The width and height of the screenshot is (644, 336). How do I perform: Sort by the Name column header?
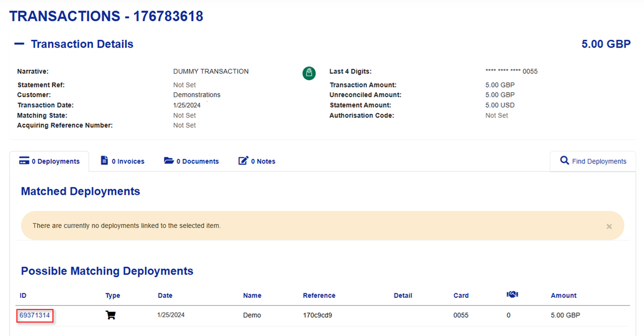click(x=252, y=295)
